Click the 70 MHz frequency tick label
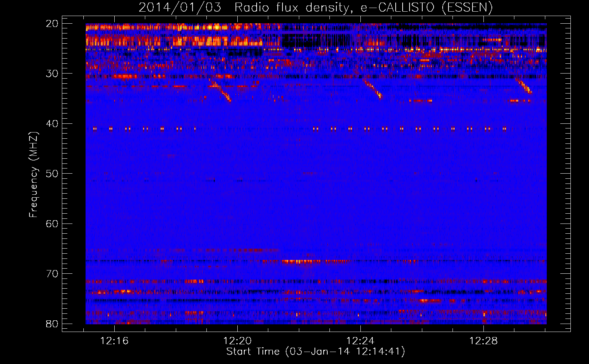The height and width of the screenshot is (364, 589). (x=52, y=274)
